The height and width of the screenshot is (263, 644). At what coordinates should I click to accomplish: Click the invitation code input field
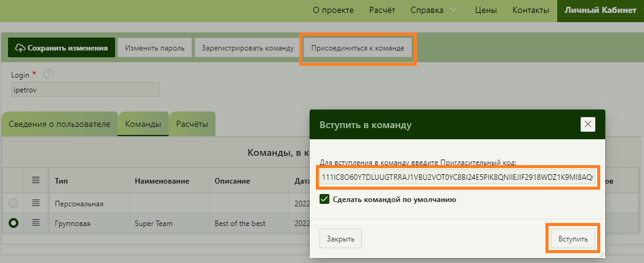pos(457,178)
